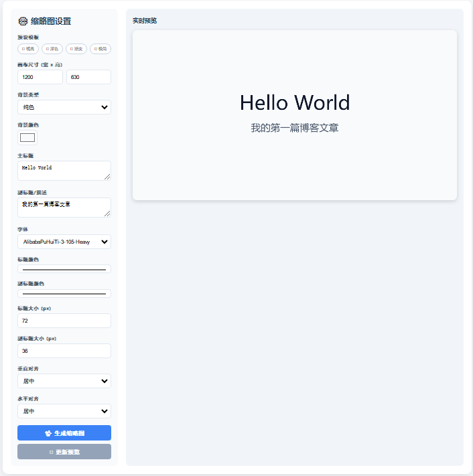Focus the 主标题 text area with Hello World

(64, 171)
